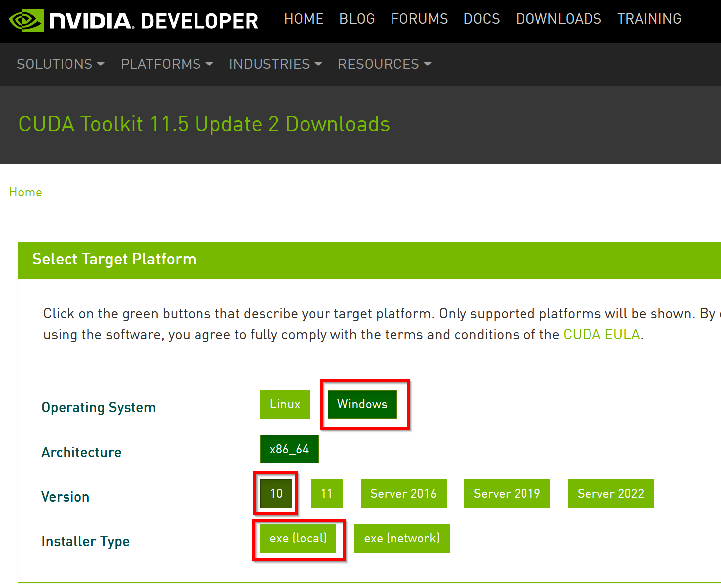Click the Home breadcrumb link
Screen dimensions: 721x588
click(x=26, y=192)
